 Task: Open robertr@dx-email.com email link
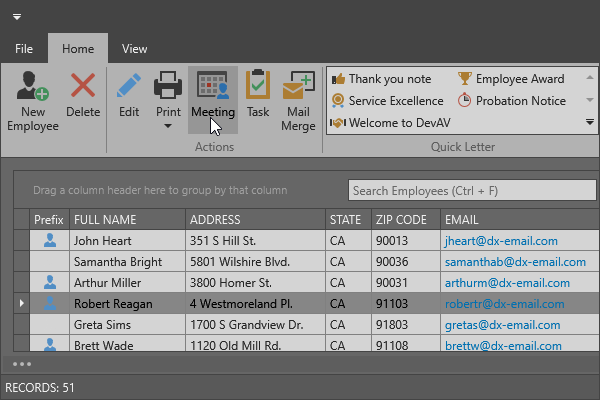504,304
